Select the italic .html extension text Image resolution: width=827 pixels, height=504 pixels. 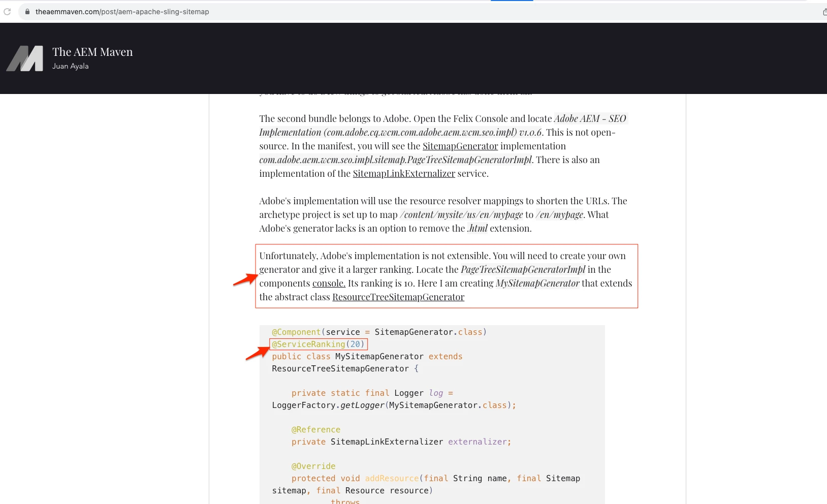coord(477,229)
